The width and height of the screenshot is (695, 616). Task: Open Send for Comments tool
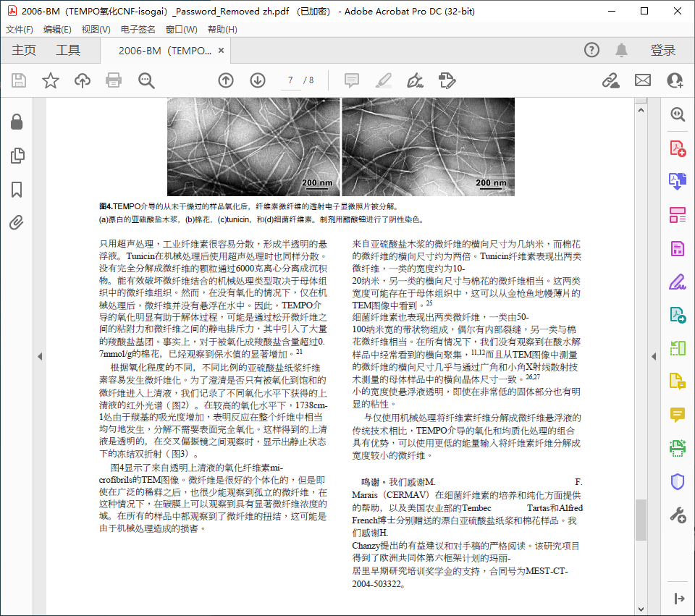[x=678, y=381]
